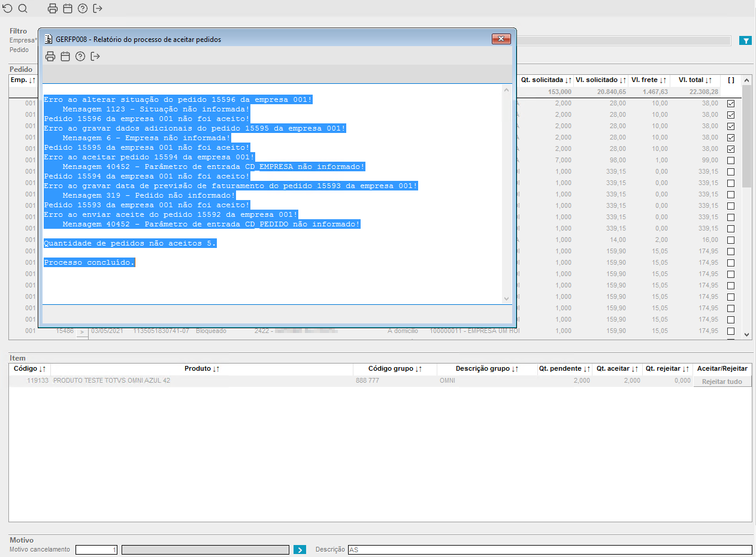The width and height of the screenshot is (756, 557).
Task: Sort the Pedido table by Emp. column
Action: click(x=23, y=80)
